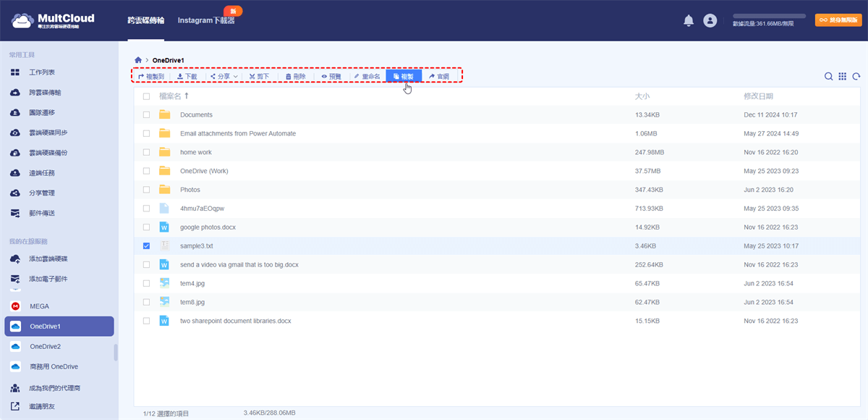Check the 4hmu7aEOqpw file checkbox

click(146, 209)
